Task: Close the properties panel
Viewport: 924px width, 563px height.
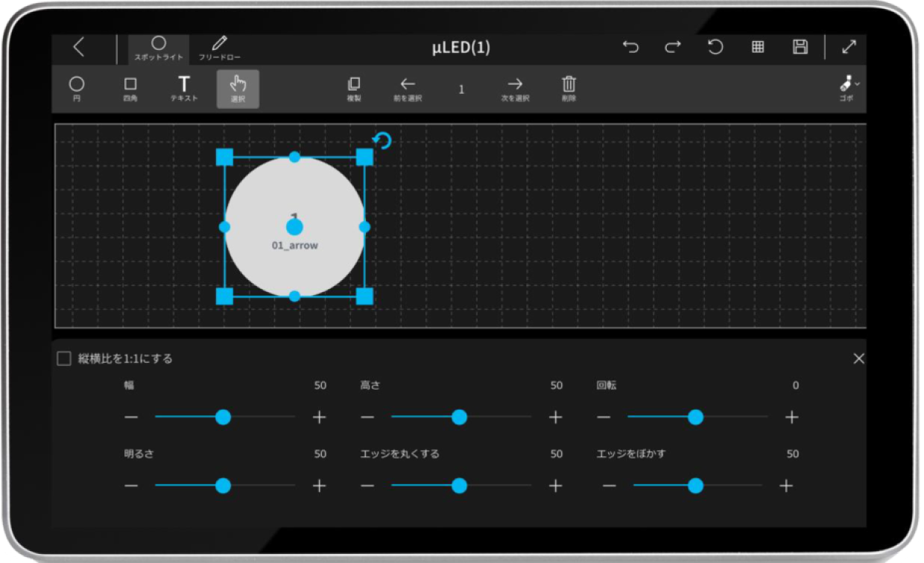Action: (x=858, y=359)
